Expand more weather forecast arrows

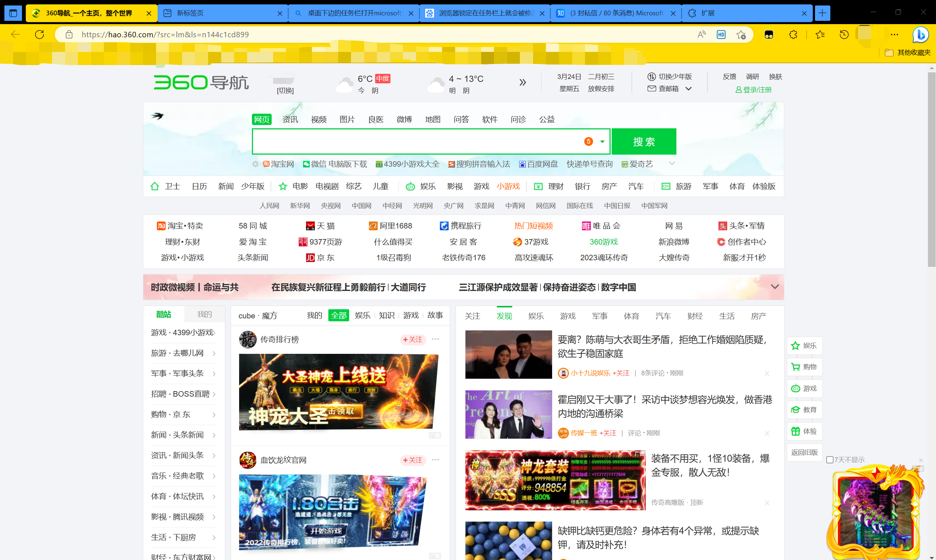tap(522, 82)
